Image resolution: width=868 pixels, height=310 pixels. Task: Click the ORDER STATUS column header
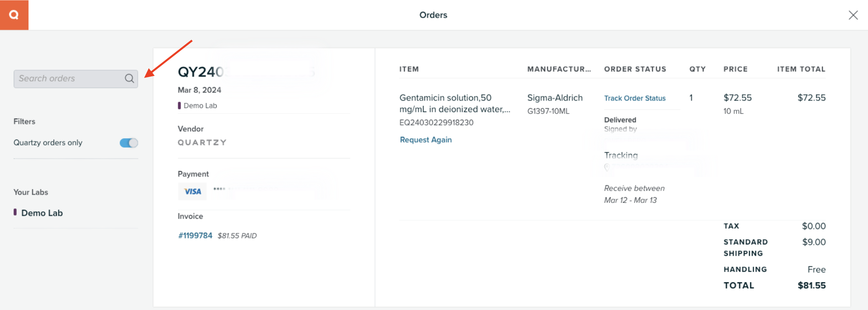635,69
